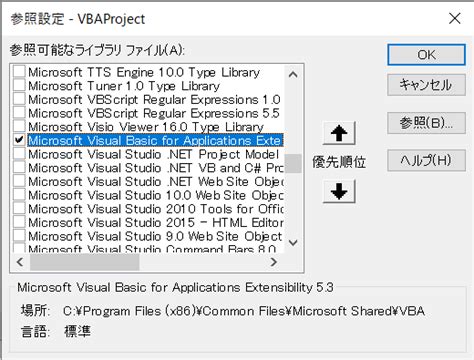Enable Microsoft VBScript Regular Expressions 5.5 checkbox
The image size is (474, 360).
(19, 113)
